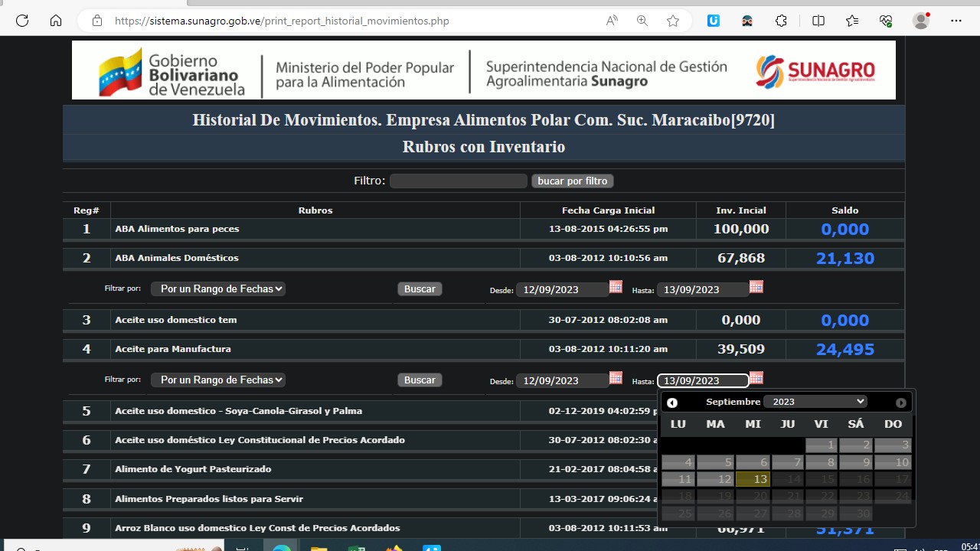Open Browser essentials heart icon

[886, 21]
